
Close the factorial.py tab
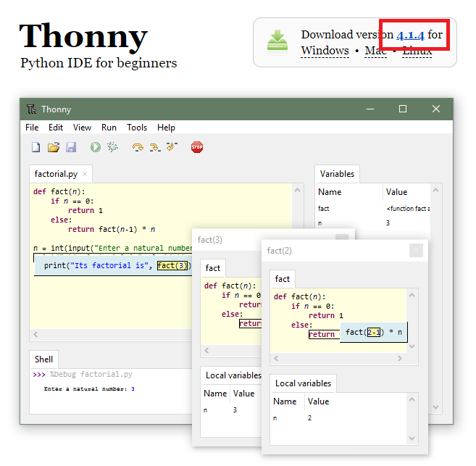(85, 174)
